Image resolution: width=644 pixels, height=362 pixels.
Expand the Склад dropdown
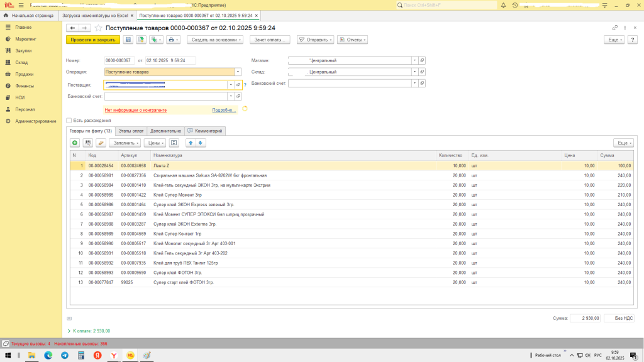(x=414, y=72)
